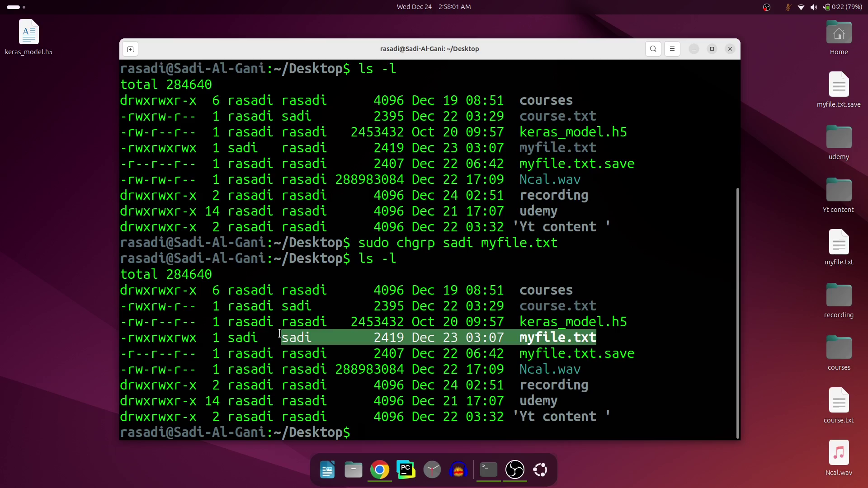Click the terminal title rasadi@Sadi-Al-Gani: ~/Desktop
868x488 pixels.
click(429, 49)
